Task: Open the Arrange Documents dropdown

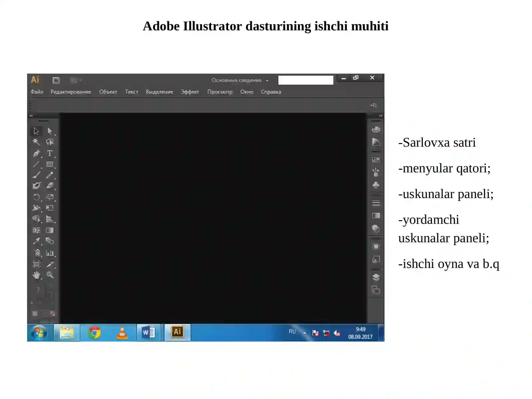Action: pos(76,80)
